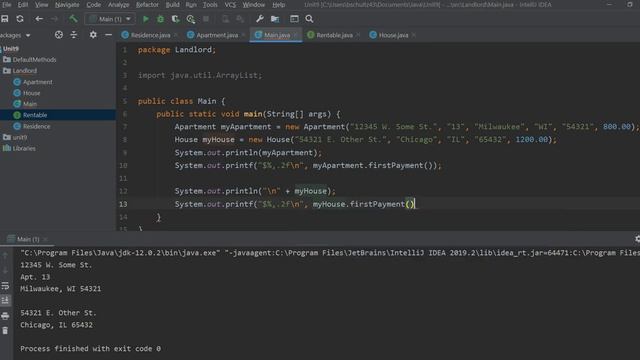
Task: Select Residence class in project tree
Action: tap(32, 127)
